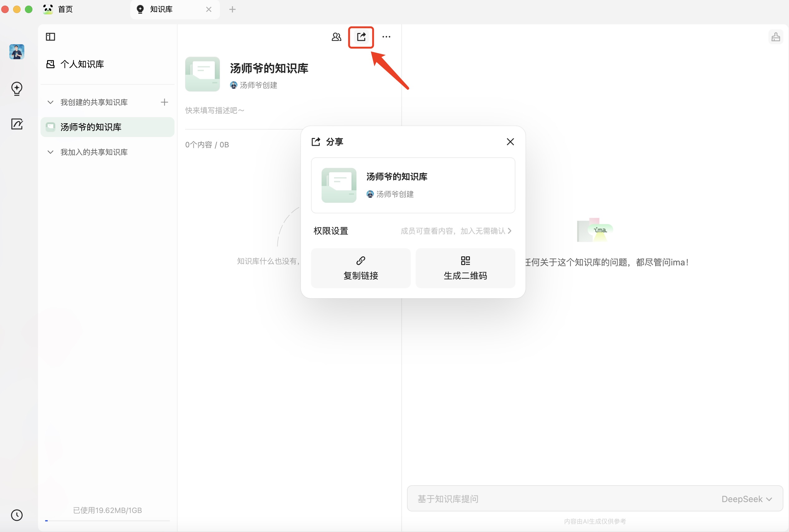This screenshot has width=789, height=532.
Task: Click the 复制链接 button
Action: pos(361,268)
